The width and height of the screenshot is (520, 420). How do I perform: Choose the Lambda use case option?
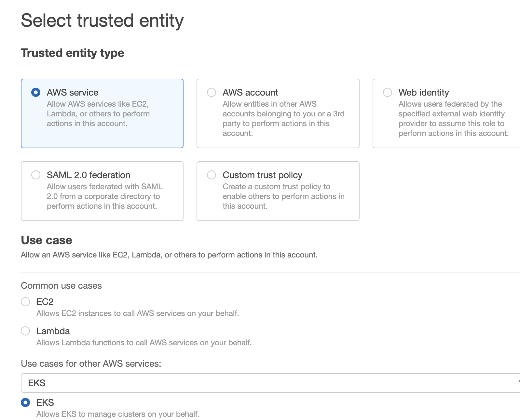(x=25, y=331)
